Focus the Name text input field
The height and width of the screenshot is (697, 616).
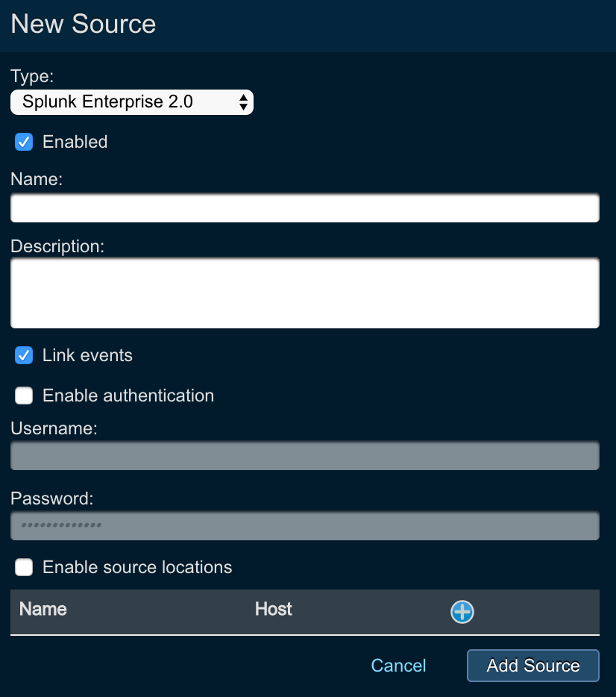click(304, 208)
